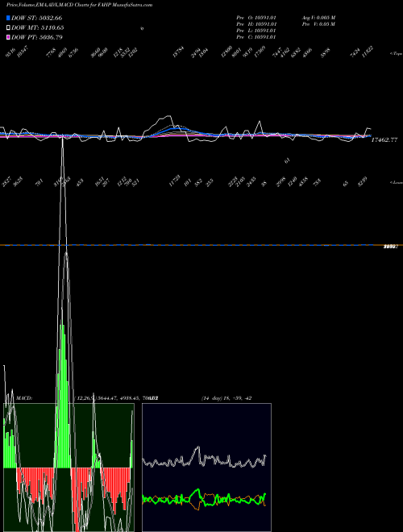This screenshot has width=403, height=532.
Task: Select the 'DOW ST: 5032.66' legend text
Action: (36, 18)
